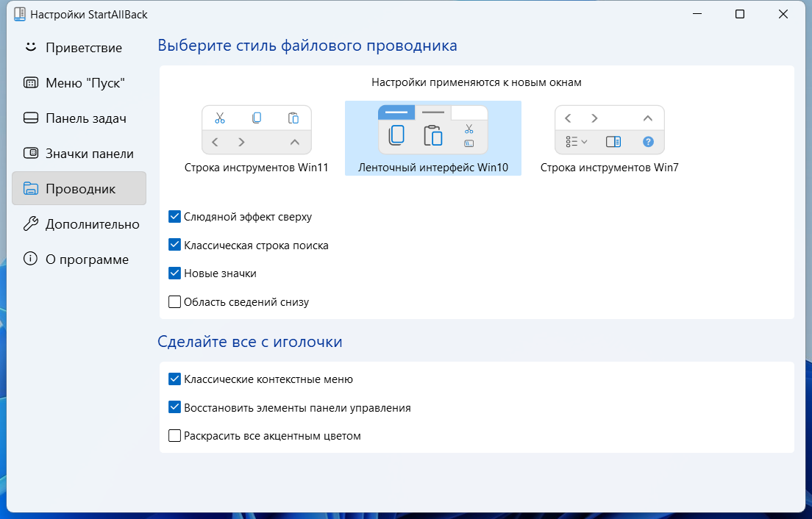Click the info icon beside О программе
Screen dimensions: 812x519
pos(31,259)
